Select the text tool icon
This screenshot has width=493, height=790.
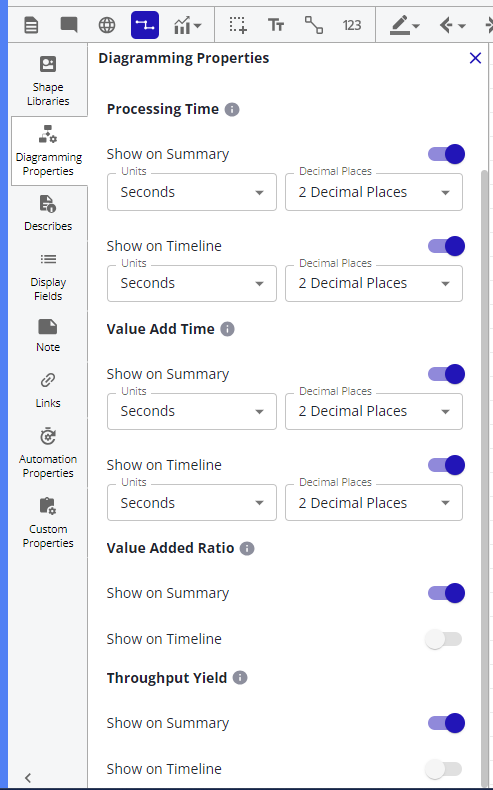point(276,25)
